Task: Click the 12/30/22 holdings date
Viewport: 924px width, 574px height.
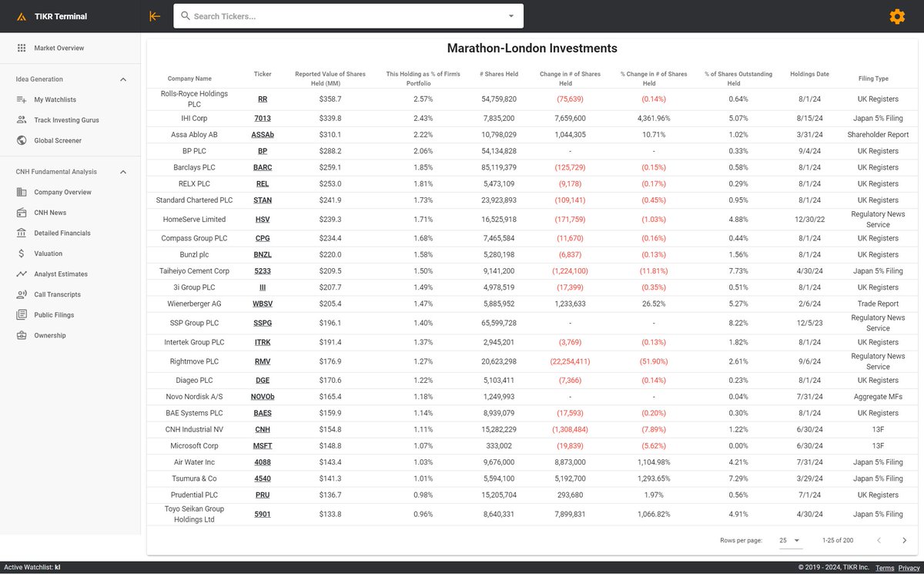Action: click(x=809, y=220)
